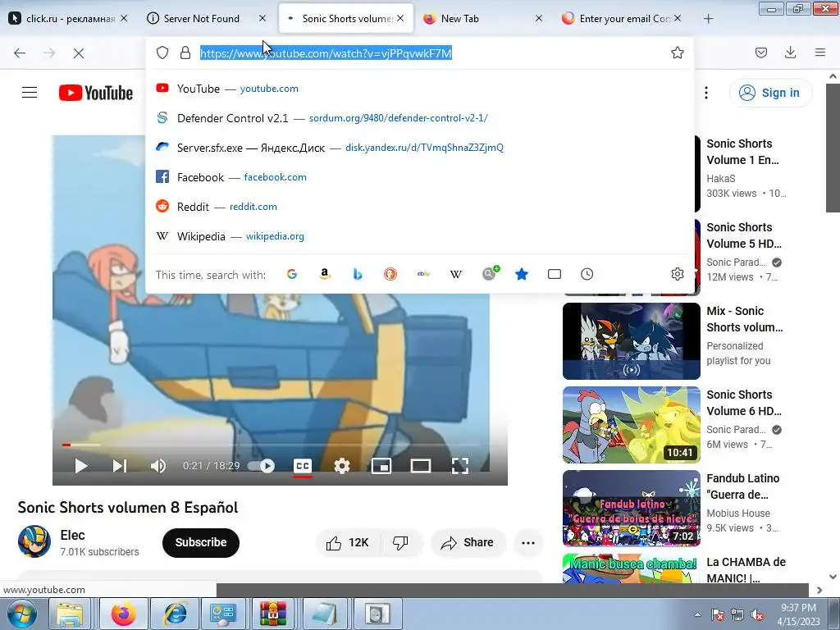Select Wikipedia suggestion

[419, 235]
